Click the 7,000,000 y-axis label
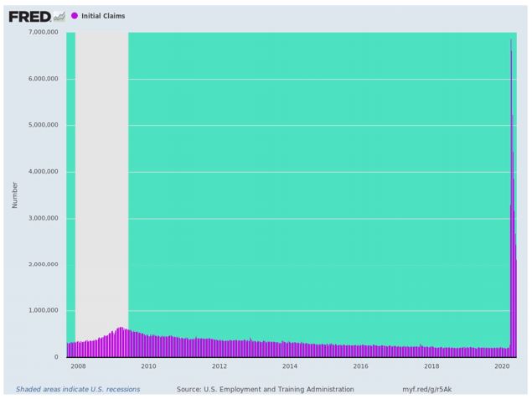532x399 pixels. 43,32
